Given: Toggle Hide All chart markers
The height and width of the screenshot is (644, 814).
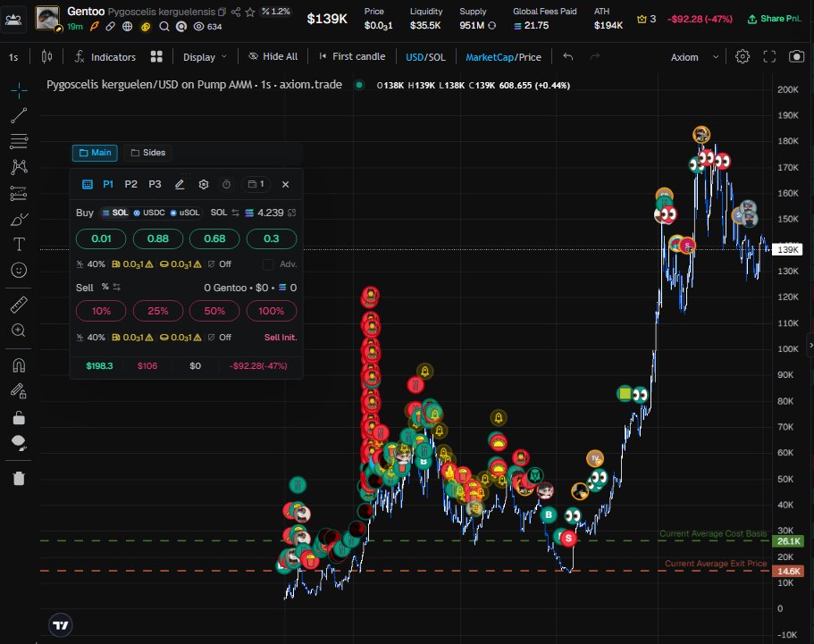Looking at the screenshot, I should 273,56.
